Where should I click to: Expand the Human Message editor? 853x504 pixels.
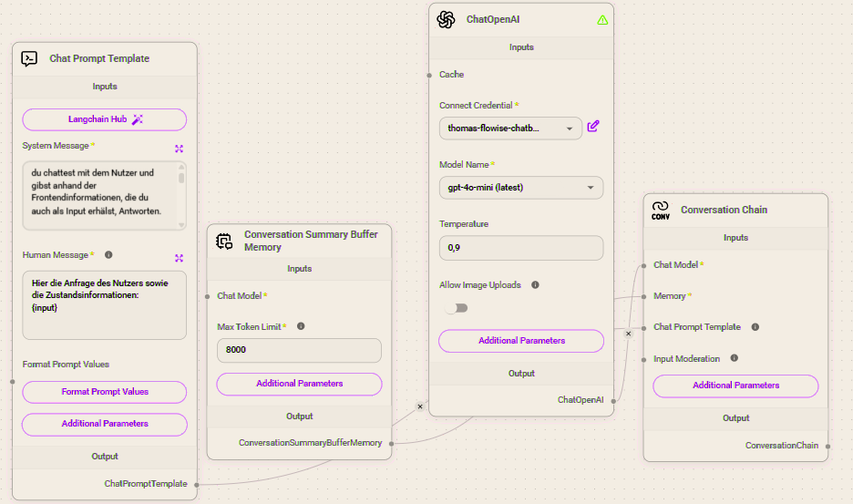click(179, 258)
